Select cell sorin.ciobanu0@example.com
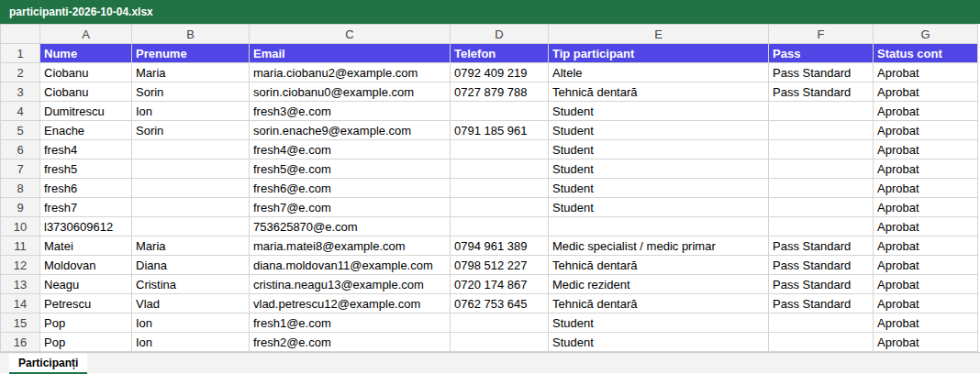This screenshot has width=980, height=374. click(350, 93)
